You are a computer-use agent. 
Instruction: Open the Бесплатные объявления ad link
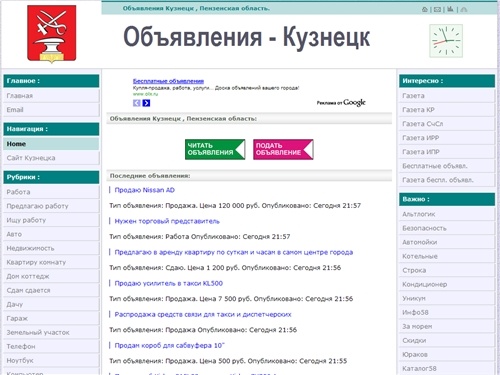click(168, 81)
